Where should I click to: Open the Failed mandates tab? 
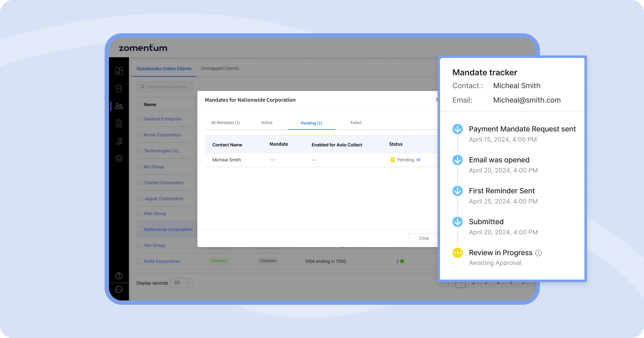[356, 123]
